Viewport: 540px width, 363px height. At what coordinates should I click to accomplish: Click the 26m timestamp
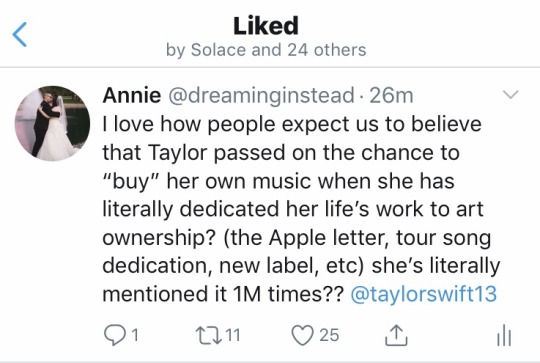[x=391, y=95]
